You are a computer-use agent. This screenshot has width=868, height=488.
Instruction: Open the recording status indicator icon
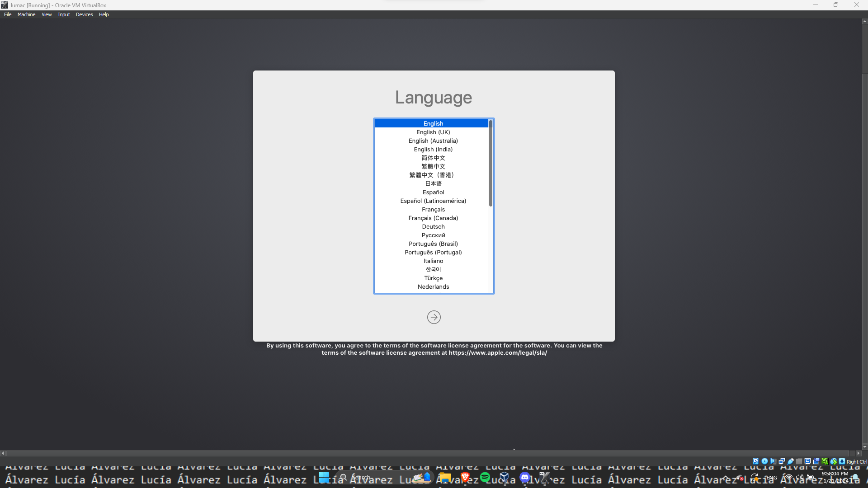(x=816, y=461)
